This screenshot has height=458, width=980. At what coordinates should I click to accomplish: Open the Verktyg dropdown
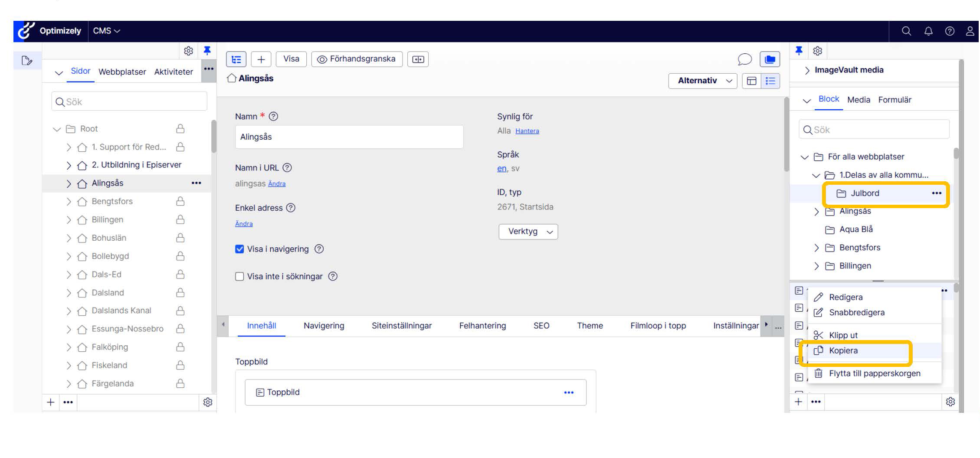tap(528, 232)
